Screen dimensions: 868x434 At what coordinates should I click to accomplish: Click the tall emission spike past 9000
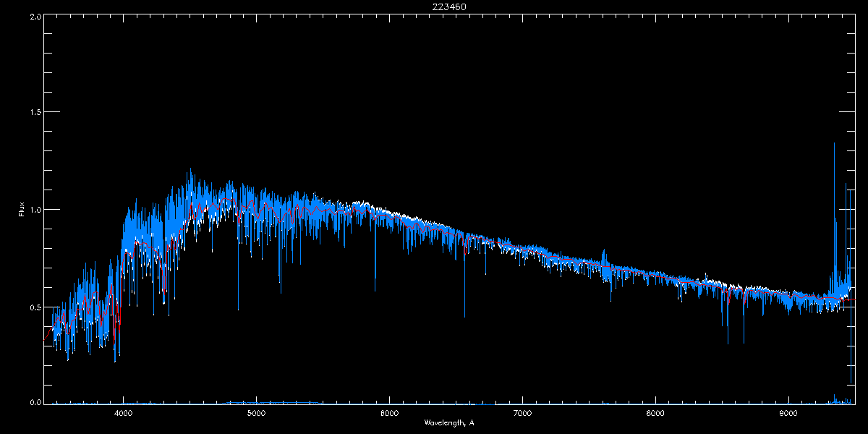[834, 145]
